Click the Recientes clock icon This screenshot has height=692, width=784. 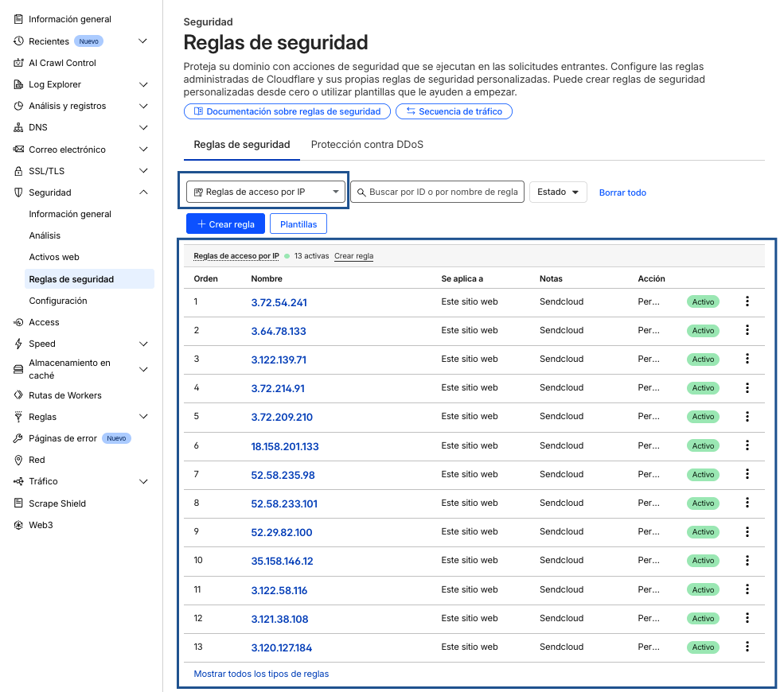coord(18,41)
